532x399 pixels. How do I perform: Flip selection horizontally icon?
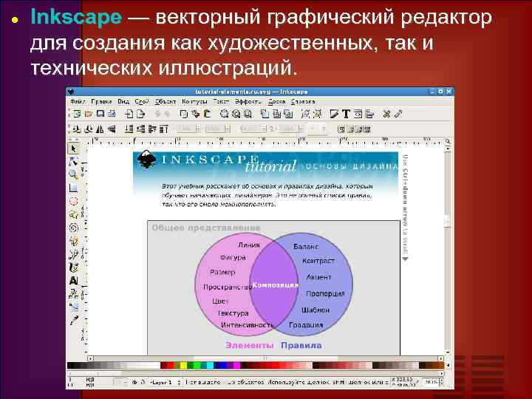pos(100,129)
